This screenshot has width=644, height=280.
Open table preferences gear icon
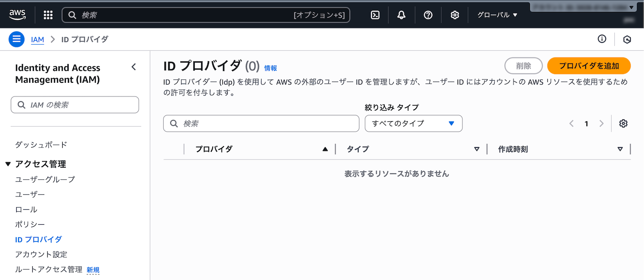coord(623,123)
